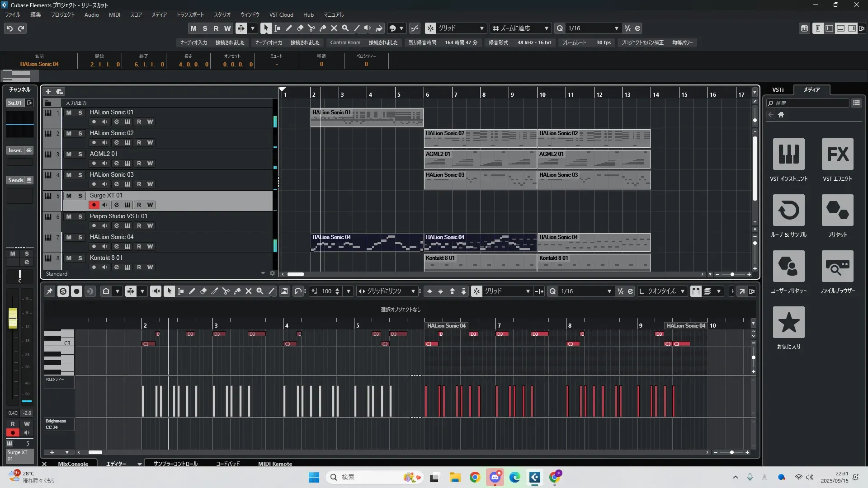The height and width of the screenshot is (488, 868).
Task: Switch to the MixConsole tab
Action: [73, 464]
